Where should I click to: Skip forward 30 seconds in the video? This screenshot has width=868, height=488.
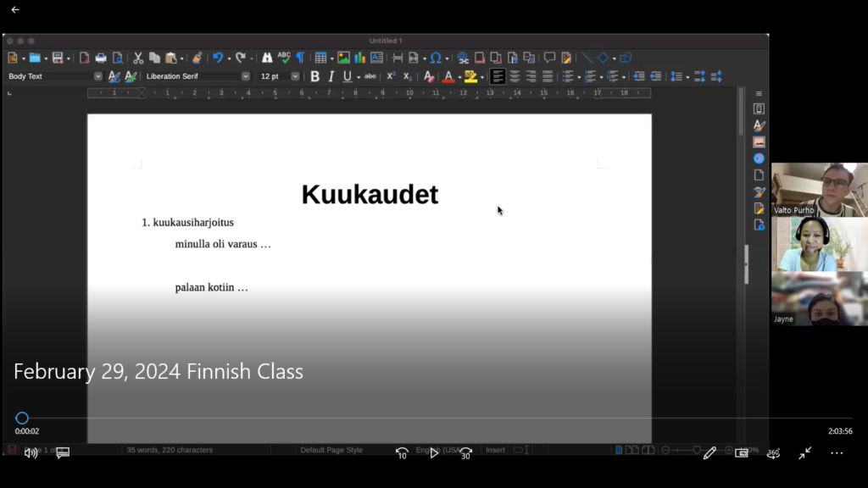pyautogui.click(x=465, y=452)
